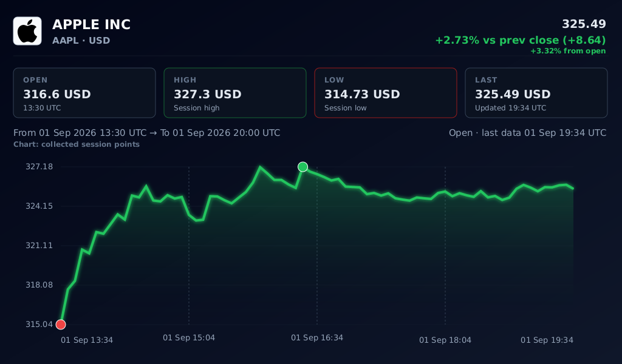This screenshot has height=364, width=622.
Task: Click the 01 Sep 15:04 axis label
Action: pyautogui.click(x=189, y=337)
